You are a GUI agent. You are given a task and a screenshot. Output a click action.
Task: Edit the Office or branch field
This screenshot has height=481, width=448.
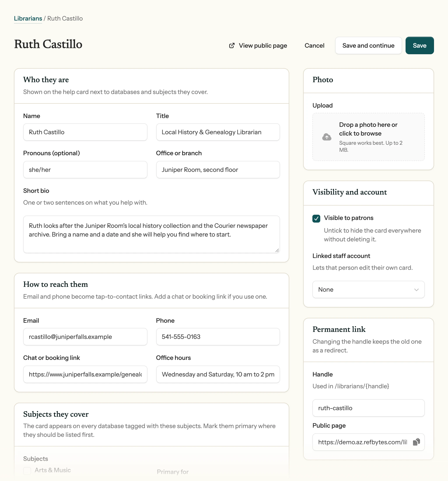pyautogui.click(x=218, y=170)
